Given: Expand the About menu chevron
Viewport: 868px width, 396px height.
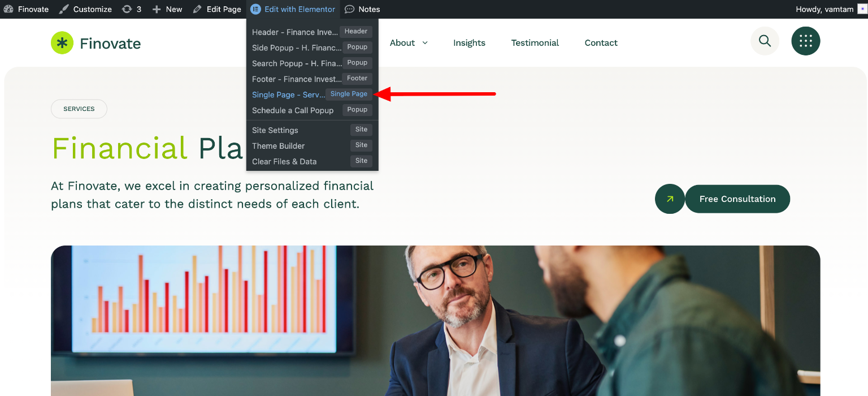Looking at the screenshot, I should click(x=425, y=43).
